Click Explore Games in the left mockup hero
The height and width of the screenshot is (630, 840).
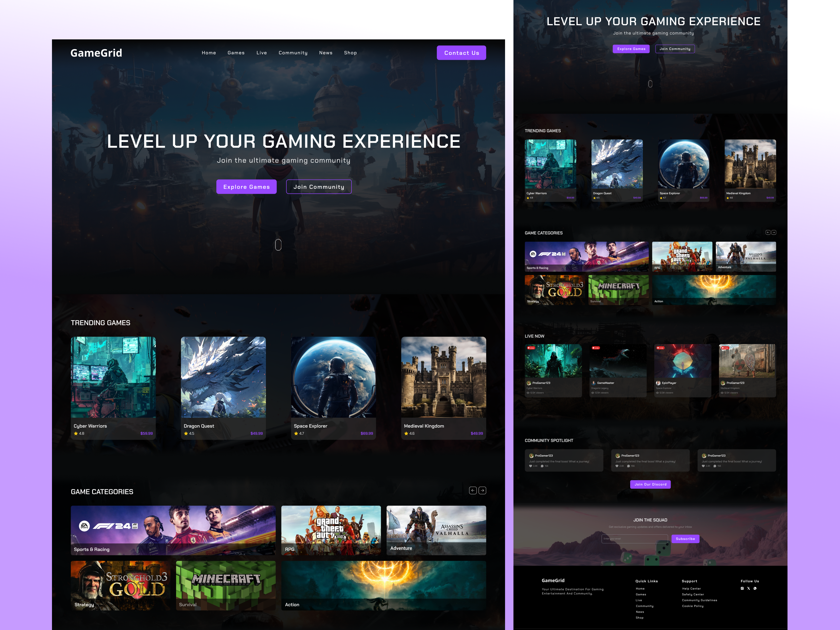[x=246, y=187]
